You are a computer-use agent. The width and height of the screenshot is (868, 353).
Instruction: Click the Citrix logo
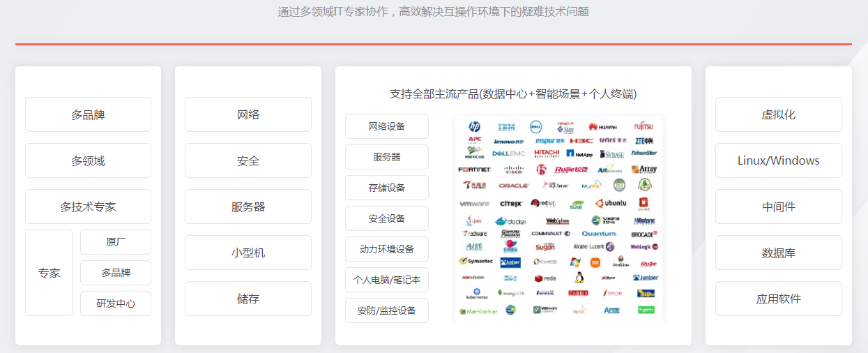[511, 204]
